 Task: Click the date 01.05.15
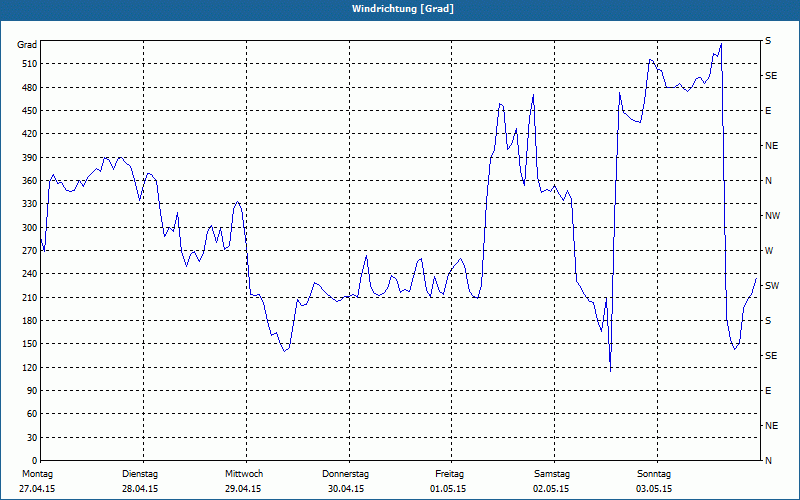click(448, 489)
